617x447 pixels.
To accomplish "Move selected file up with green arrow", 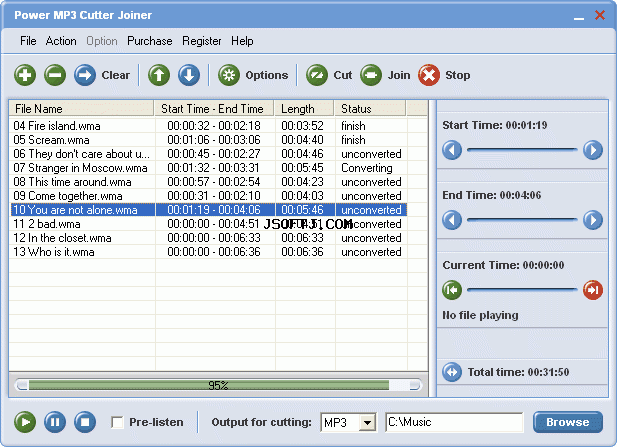I will [159, 75].
